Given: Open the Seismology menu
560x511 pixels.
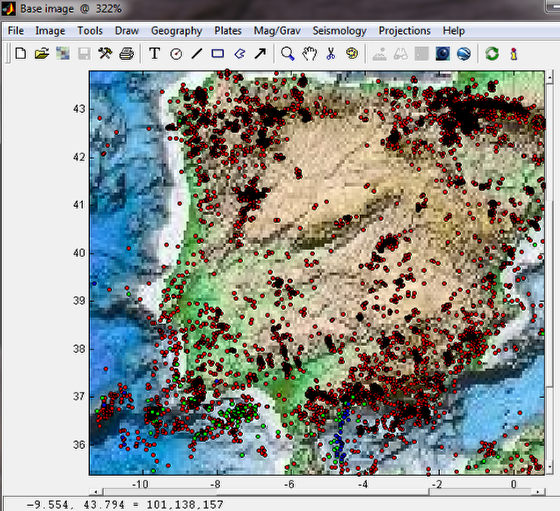Looking at the screenshot, I should click(339, 31).
